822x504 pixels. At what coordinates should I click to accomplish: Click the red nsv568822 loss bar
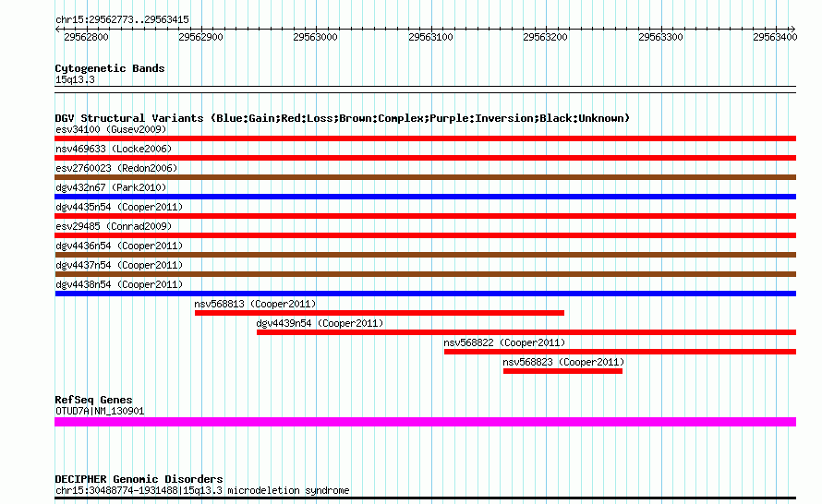point(620,352)
